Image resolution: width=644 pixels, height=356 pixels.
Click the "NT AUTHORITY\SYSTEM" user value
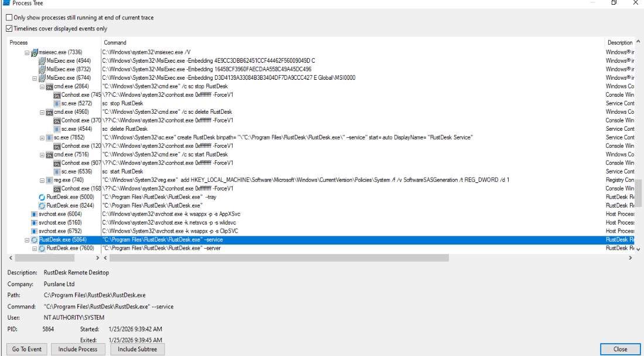[74, 317]
